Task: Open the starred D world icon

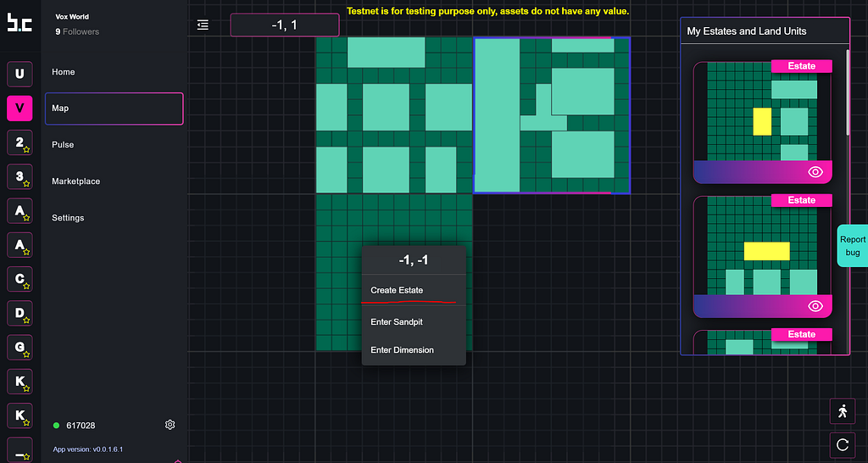Action: [19, 314]
